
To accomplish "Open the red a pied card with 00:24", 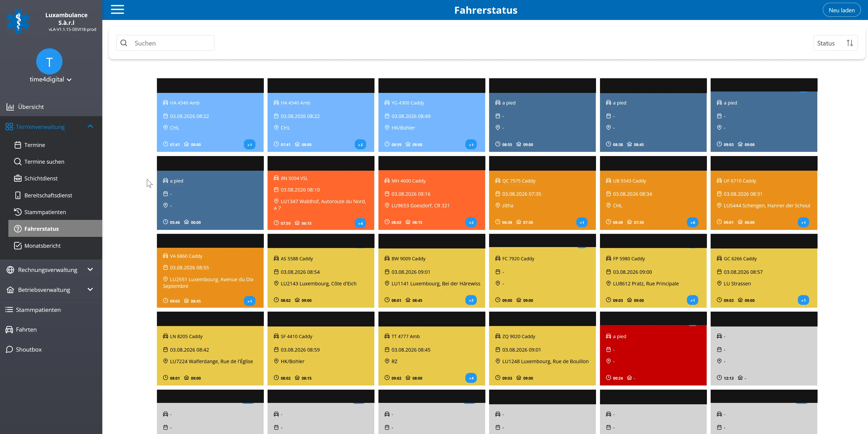I will point(653,349).
